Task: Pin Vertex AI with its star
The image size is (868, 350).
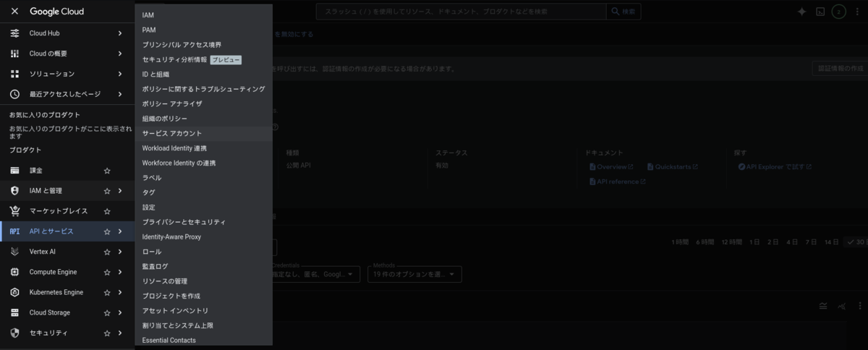Action: click(107, 252)
